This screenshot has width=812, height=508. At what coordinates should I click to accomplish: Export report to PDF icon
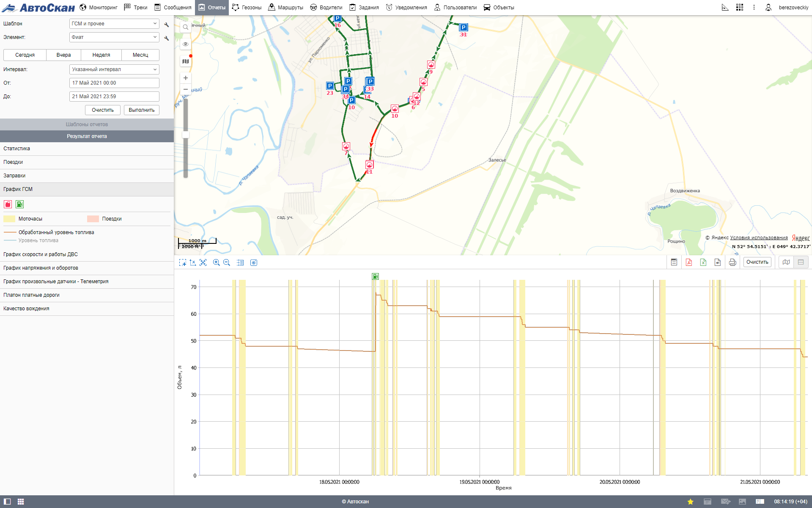pos(689,262)
